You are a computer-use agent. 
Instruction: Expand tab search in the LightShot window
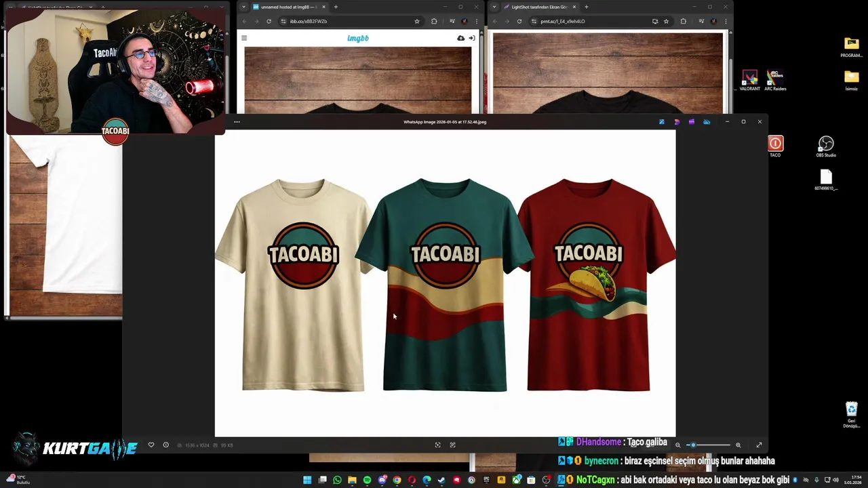[494, 7]
